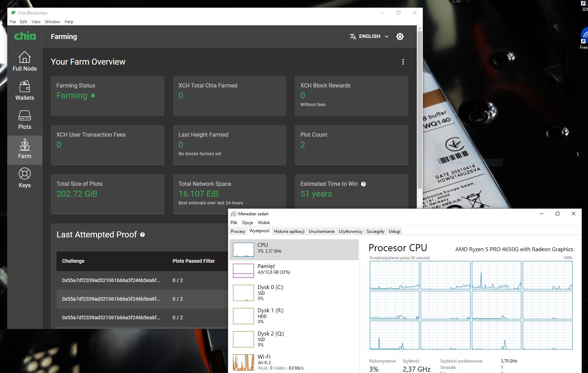Click the Chia logo in sidebar

25,36
